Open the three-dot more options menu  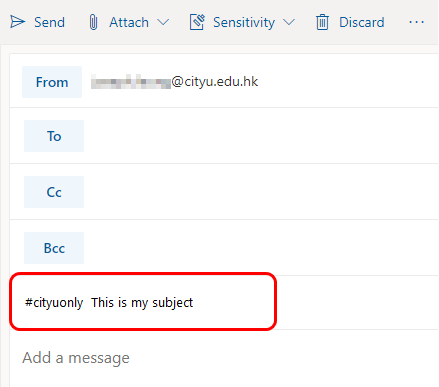tap(416, 22)
